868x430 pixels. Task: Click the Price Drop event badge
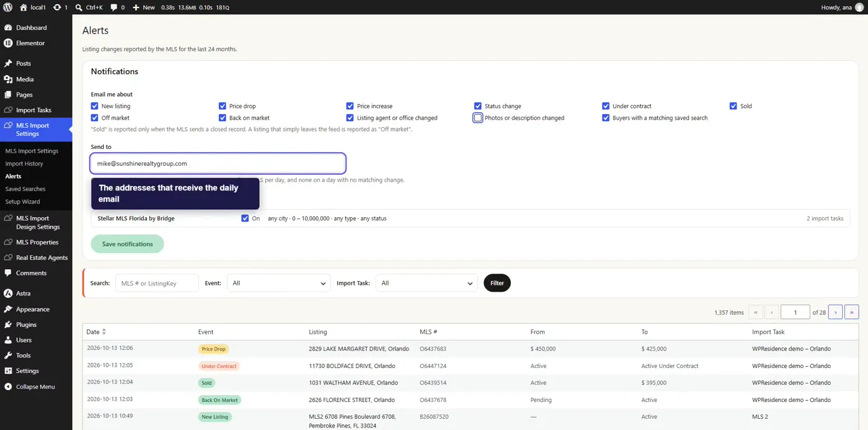[213, 349]
